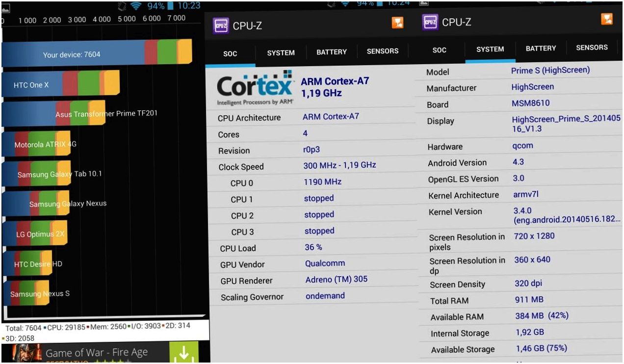Click the OpenGL ES Version value '3.0'

coord(519,178)
